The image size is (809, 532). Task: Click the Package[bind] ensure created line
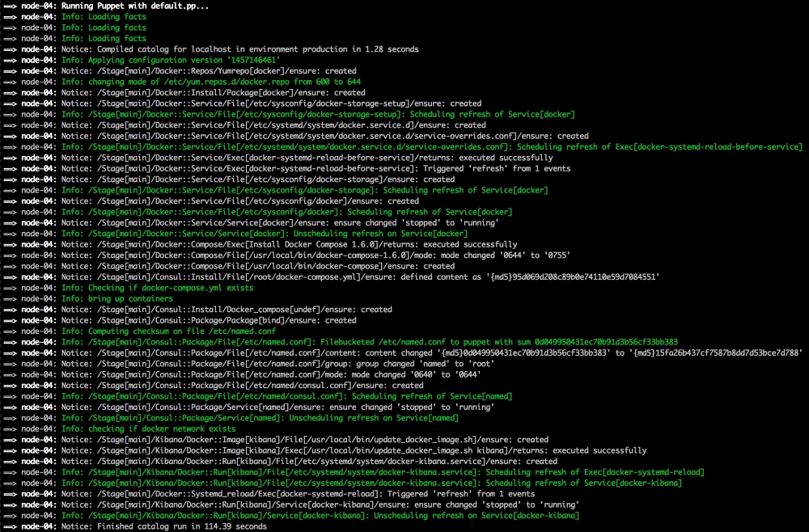click(x=210, y=320)
